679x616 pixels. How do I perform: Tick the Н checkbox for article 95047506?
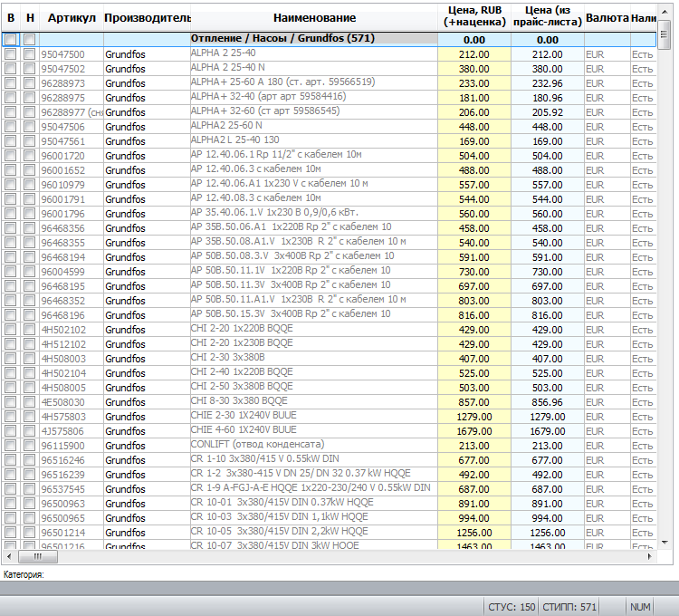coord(29,127)
